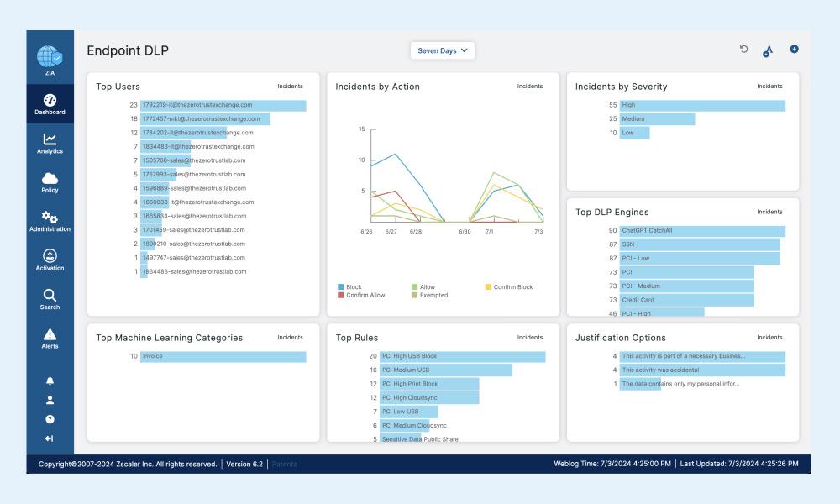Click the reset/undo arrow icon
Viewport: 840px width, 504px height.
(743, 50)
